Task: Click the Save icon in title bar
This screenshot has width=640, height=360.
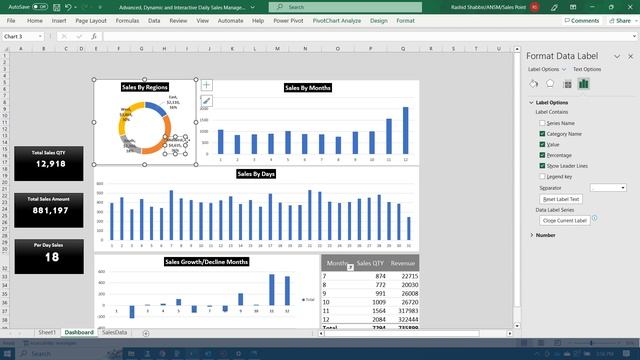Action: pos(56,7)
